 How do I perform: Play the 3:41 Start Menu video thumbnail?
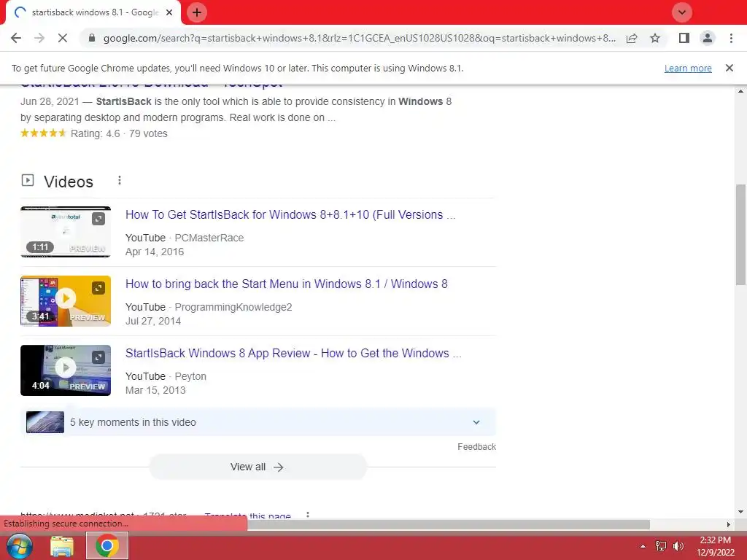66,301
